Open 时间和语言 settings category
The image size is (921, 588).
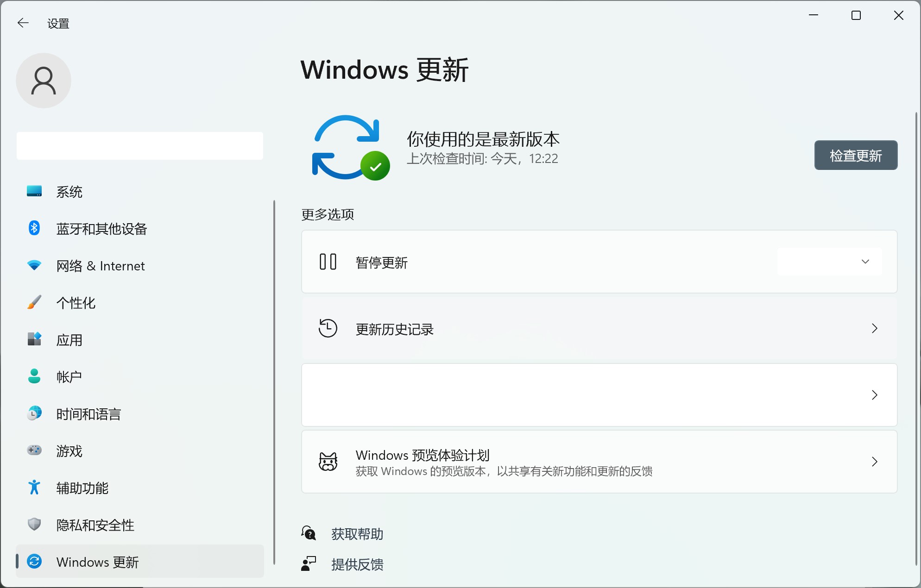tap(88, 414)
